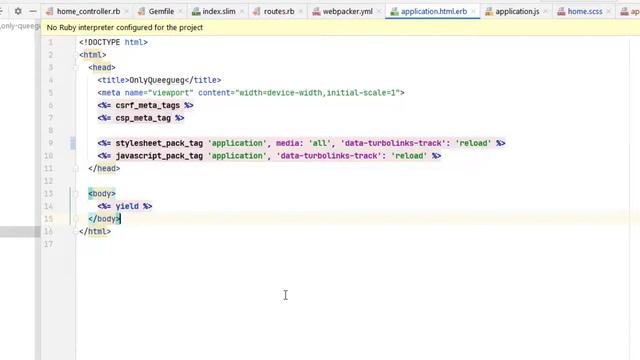640x360 pixels.
Task: Click fold end marker at closing html line 16
Action: pos(76,231)
